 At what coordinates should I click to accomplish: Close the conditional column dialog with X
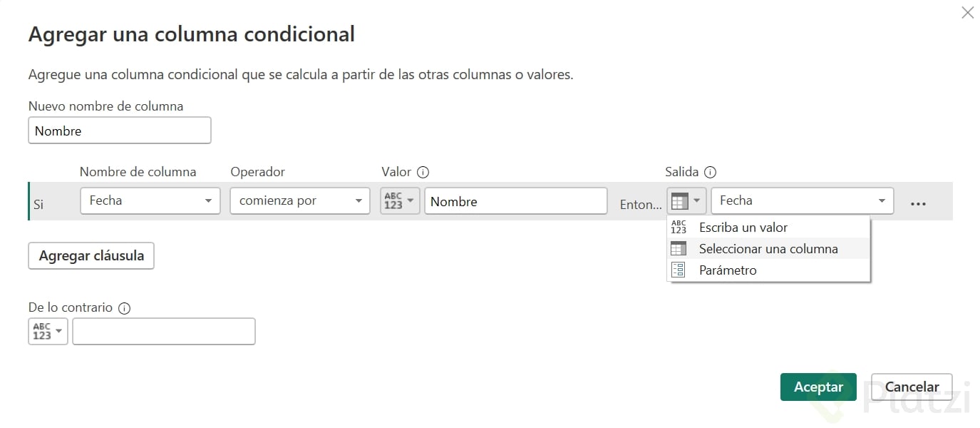pyautogui.click(x=967, y=13)
